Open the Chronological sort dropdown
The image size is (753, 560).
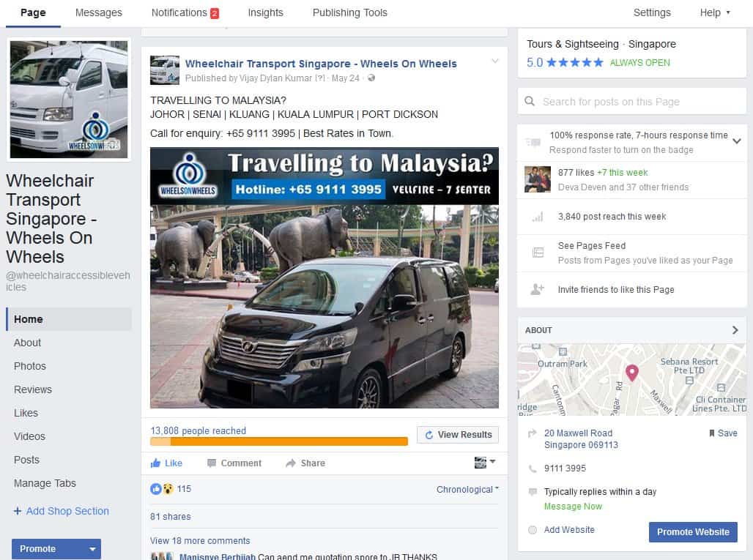point(467,490)
